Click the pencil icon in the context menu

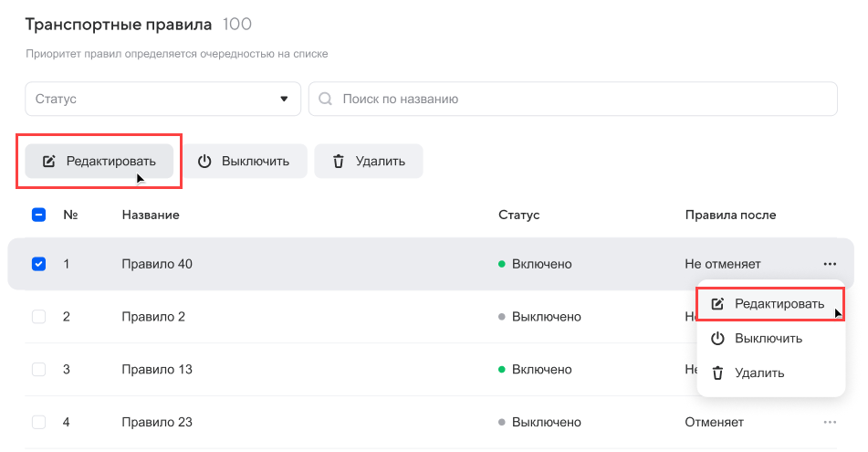pos(717,304)
